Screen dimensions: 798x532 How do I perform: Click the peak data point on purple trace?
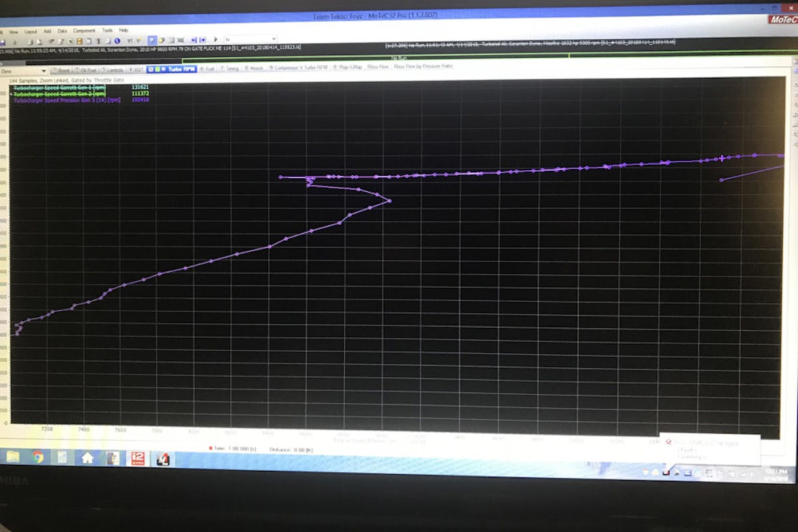pos(754,155)
